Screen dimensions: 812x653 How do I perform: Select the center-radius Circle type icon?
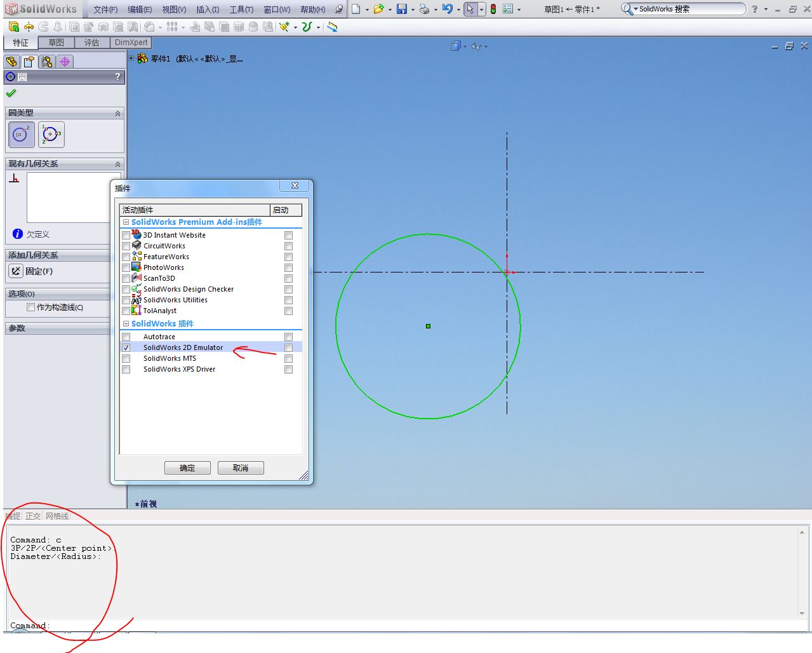(22, 135)
